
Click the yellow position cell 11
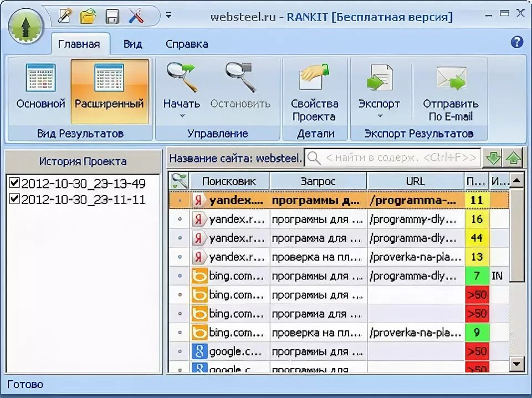477,200
